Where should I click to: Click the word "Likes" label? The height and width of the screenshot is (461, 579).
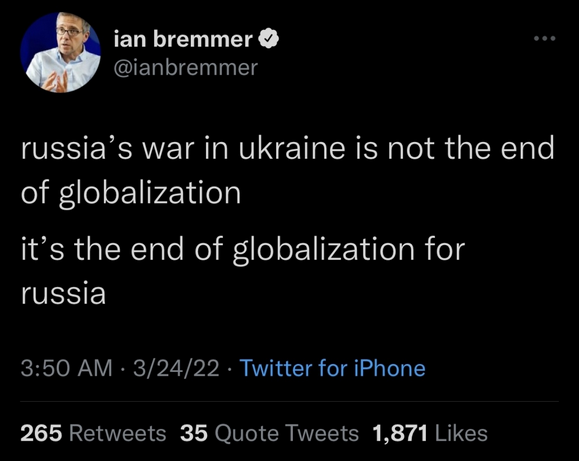click(462, 433)
